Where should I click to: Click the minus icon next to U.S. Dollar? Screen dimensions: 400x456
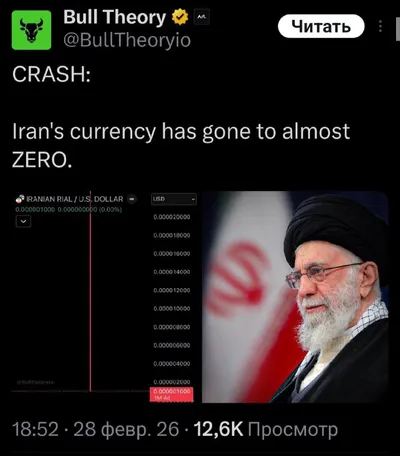(132, 199)
